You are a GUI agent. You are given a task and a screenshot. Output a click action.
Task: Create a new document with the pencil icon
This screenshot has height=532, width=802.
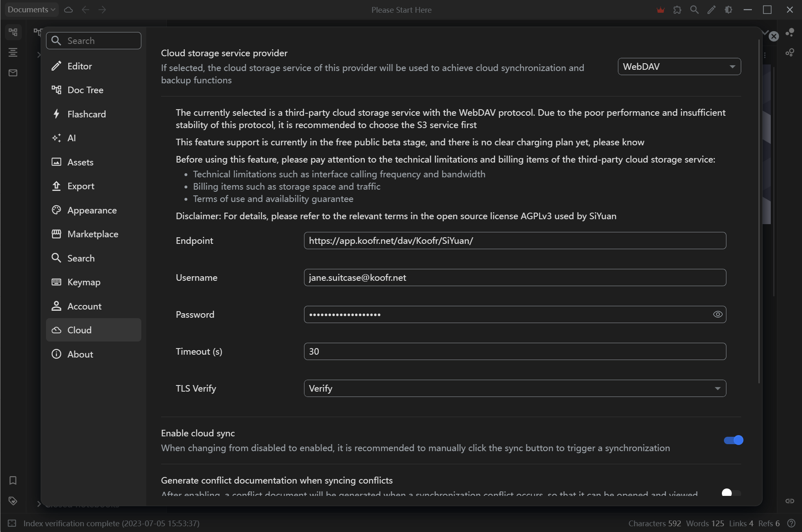[x=711, y=9]
